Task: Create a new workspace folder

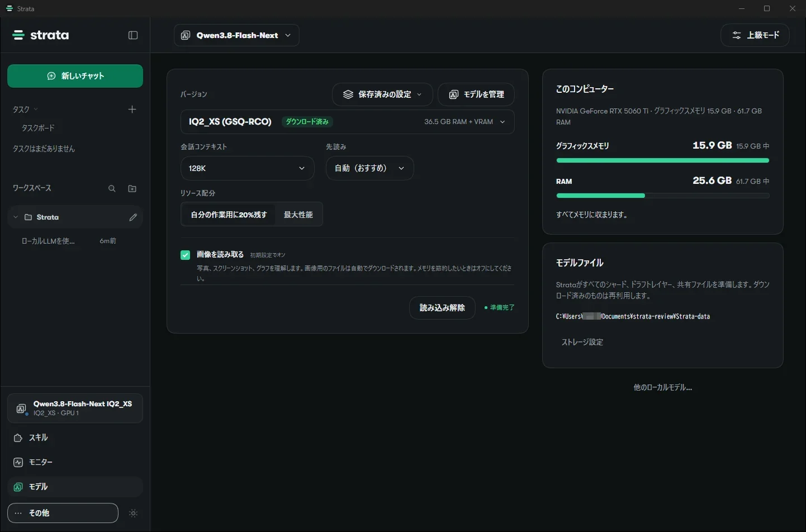Action: (x=132, y=189)
